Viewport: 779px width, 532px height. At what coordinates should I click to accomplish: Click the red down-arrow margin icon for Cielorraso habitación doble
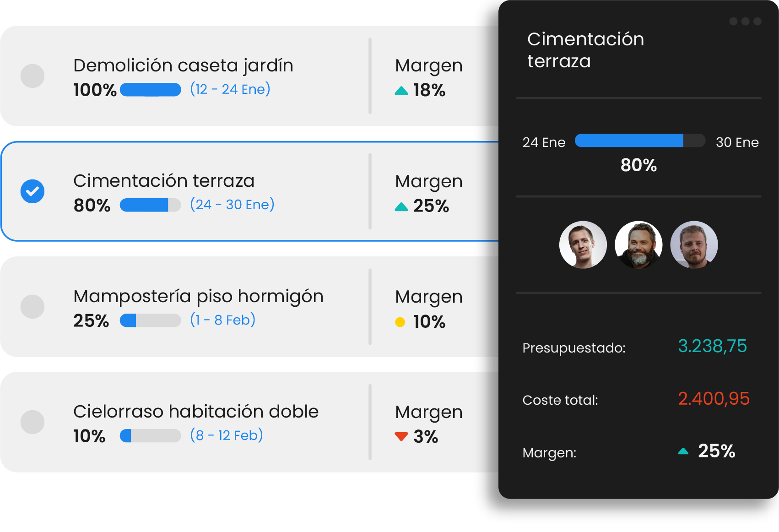(x=401, y=436)
